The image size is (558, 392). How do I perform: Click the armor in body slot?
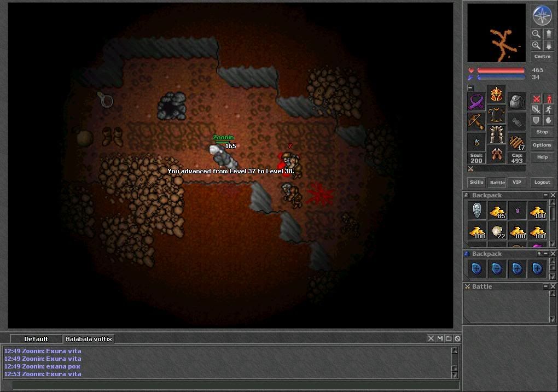tap(496, 115)
